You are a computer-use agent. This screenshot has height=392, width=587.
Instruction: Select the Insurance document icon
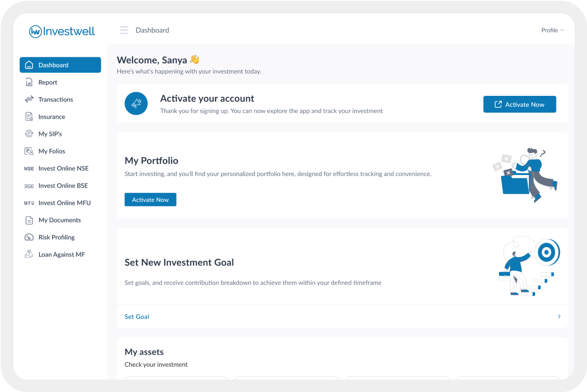coord(29,117)
